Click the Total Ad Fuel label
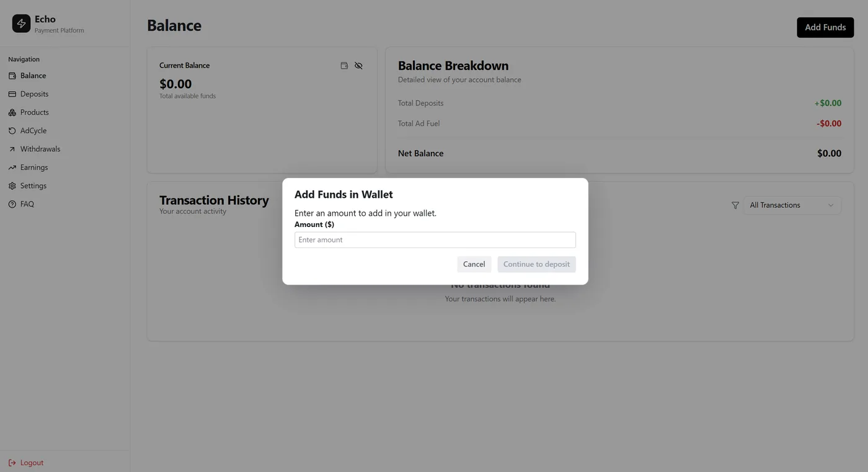 418,123
